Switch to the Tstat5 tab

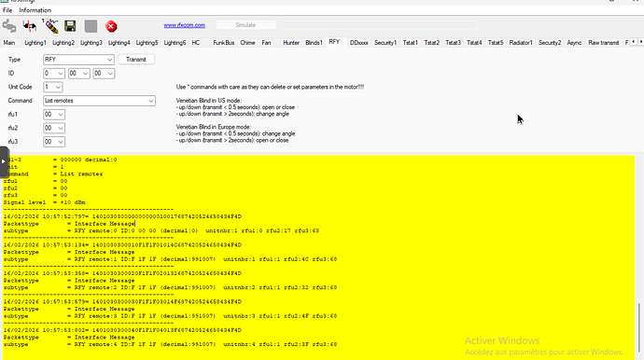[496, 43]
